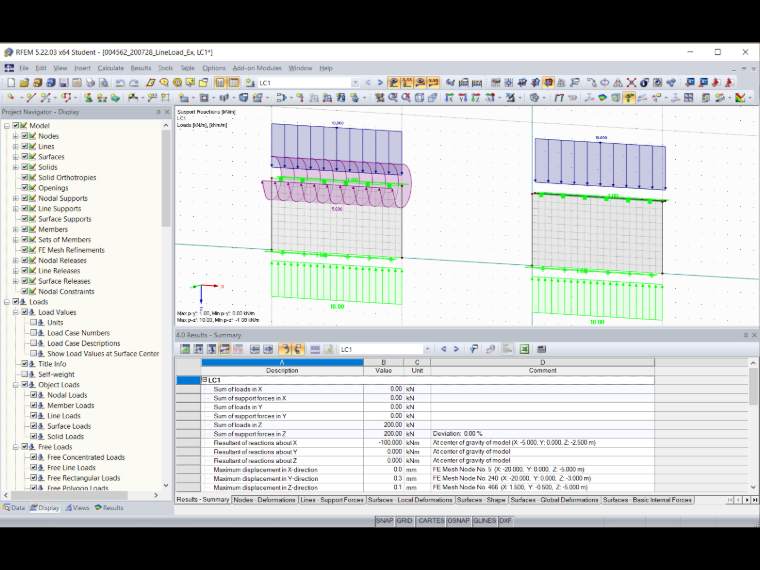
Task: Toggle the SNAP status bar button
Action: click(x=384, y=521)
